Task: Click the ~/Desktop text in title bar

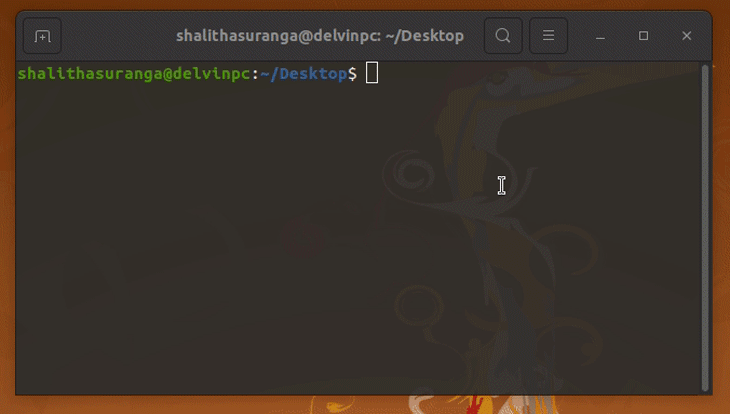Action: click(x=425, y=36)
